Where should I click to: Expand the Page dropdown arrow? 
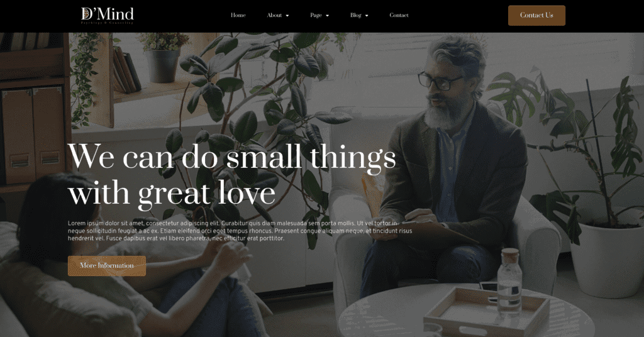tap(327, 16)
